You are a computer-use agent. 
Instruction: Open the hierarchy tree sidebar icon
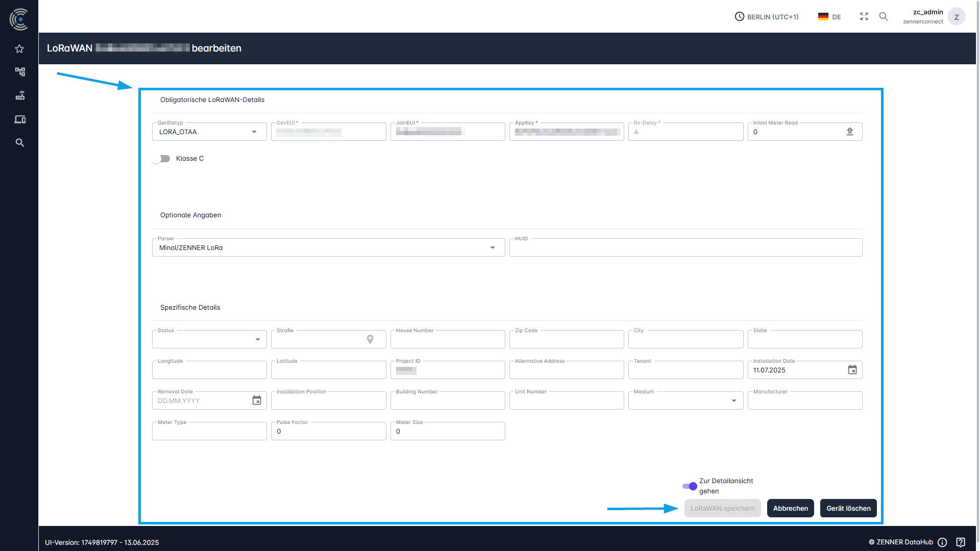[x=19, y=72]
